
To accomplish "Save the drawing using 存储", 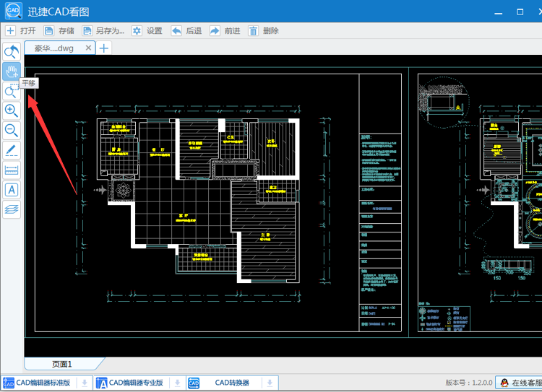I will (59, 31).
